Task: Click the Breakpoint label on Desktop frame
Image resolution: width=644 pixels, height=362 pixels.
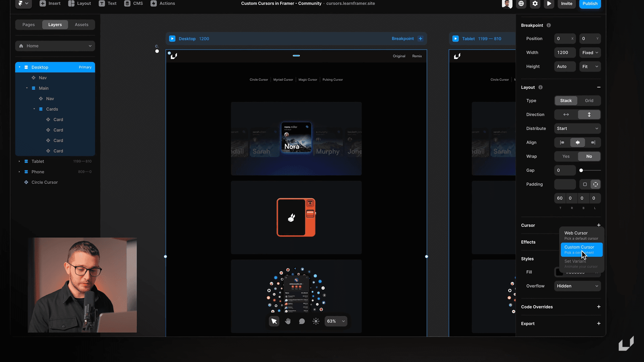Action: [402, 39]
